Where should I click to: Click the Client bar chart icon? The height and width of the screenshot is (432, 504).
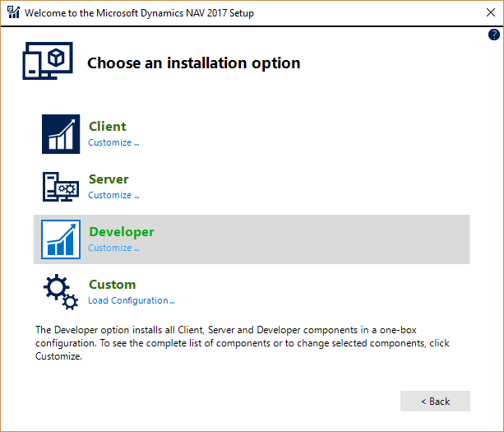(x=61, y=134)
